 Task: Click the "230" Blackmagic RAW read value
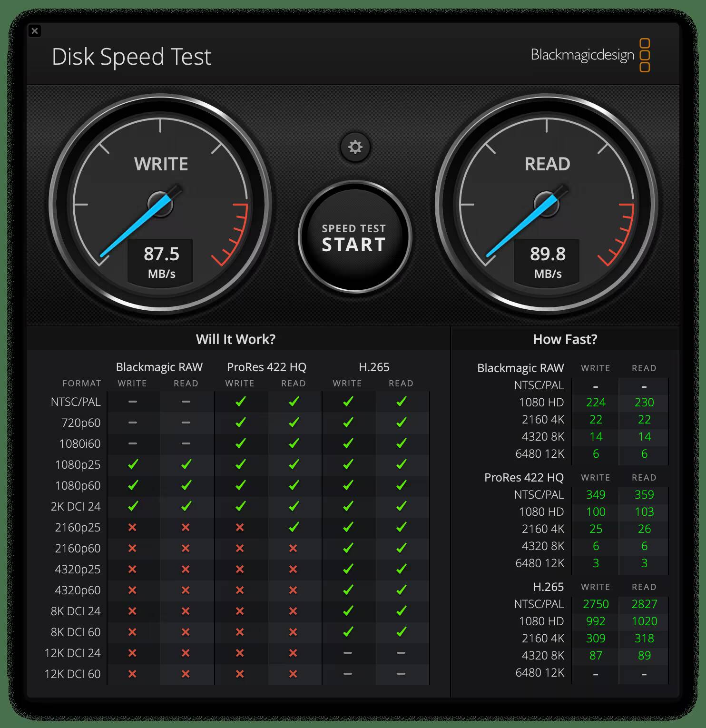pyautogui.click(x=644, y=403)
